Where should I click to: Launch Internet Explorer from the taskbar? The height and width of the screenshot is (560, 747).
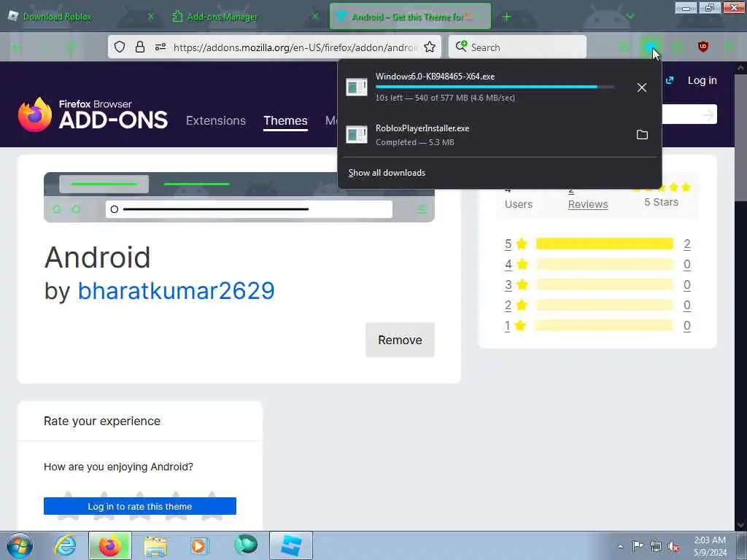pyautogui.click(x=65, y=545)
